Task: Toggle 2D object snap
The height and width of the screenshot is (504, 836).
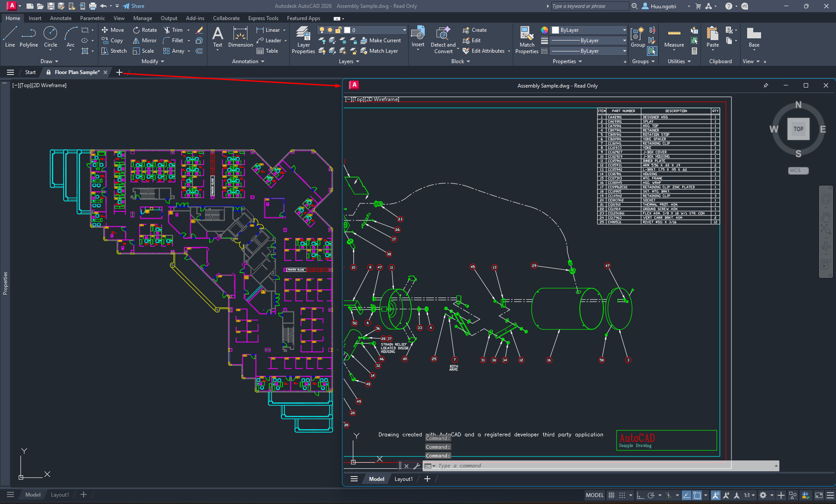Action: 697,495
